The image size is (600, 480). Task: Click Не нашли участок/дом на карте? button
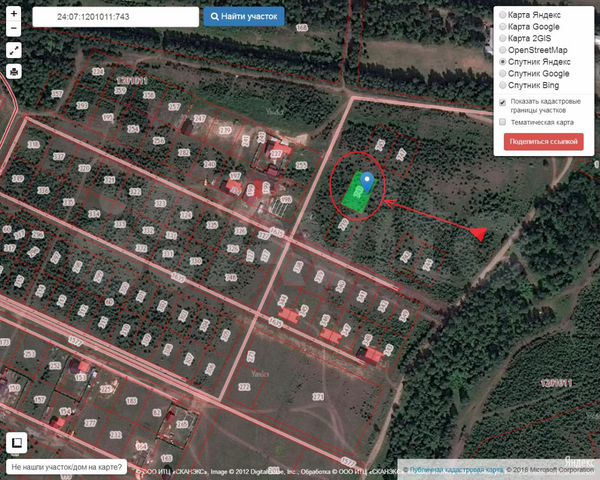click(x=66, y=467)
